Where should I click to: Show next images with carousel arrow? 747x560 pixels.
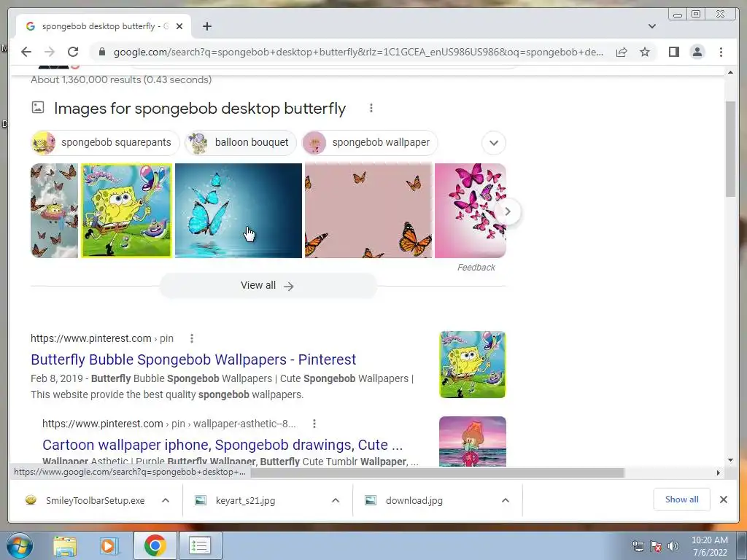(508, 211)
